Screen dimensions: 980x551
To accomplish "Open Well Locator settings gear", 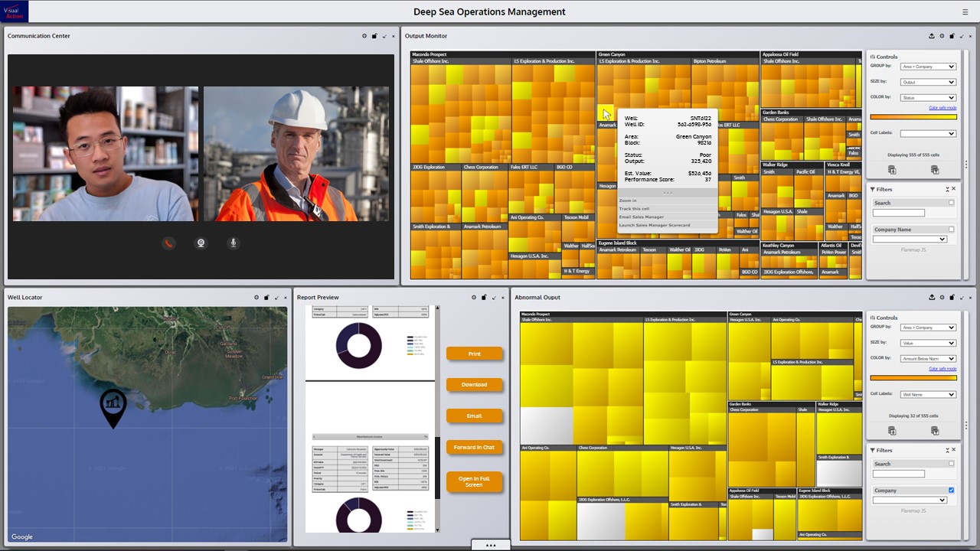I will (x=256, y=297).
